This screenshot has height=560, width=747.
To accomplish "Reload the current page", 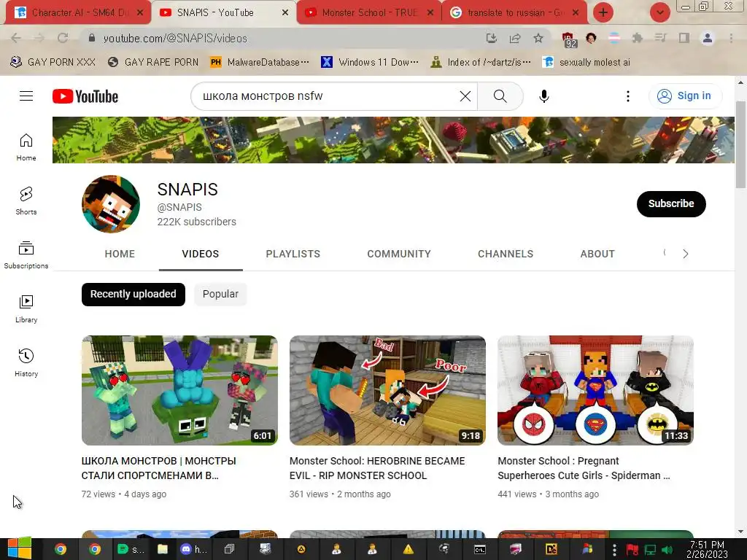I will pyautogui.click(x=63, y=38).
